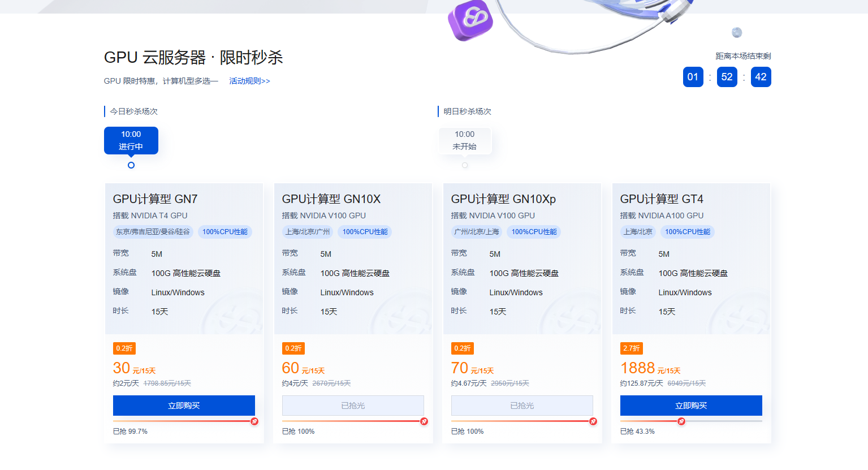Click 距离本场结束剩 countdown label
Viewport: 868px width, 470px height.
point(743,56)
